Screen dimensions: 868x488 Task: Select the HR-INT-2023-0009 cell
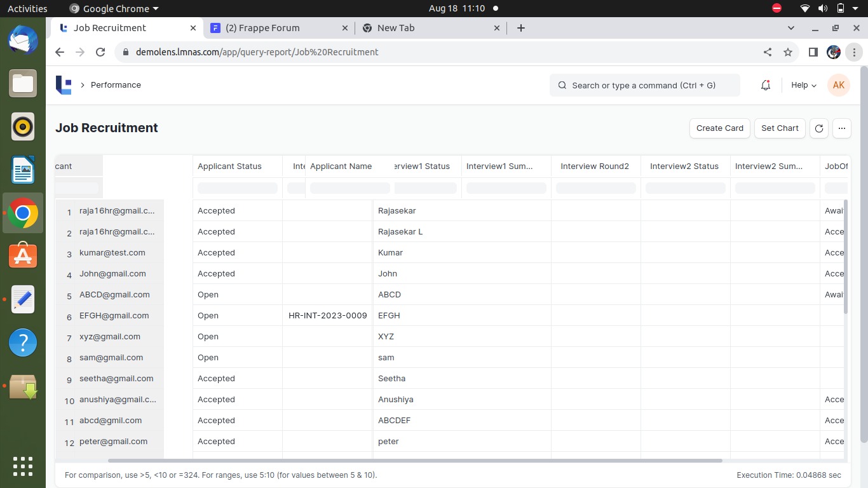(x=328, y=316)
